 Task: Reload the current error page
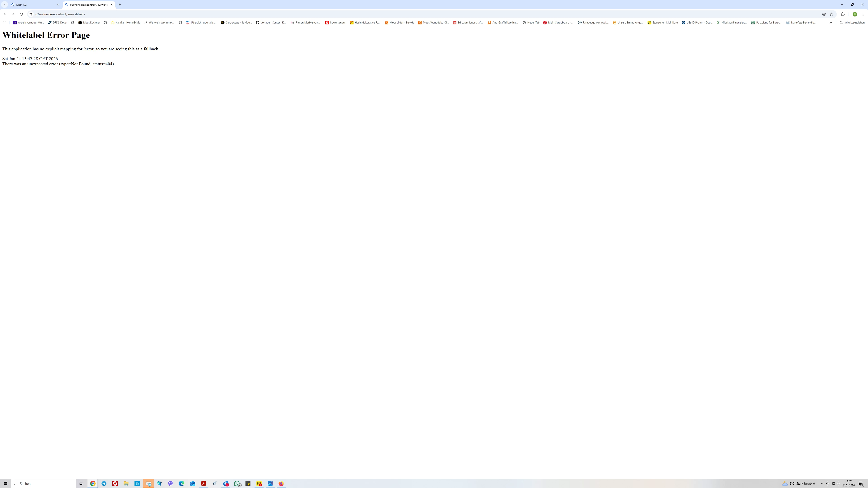coord(21,14)
